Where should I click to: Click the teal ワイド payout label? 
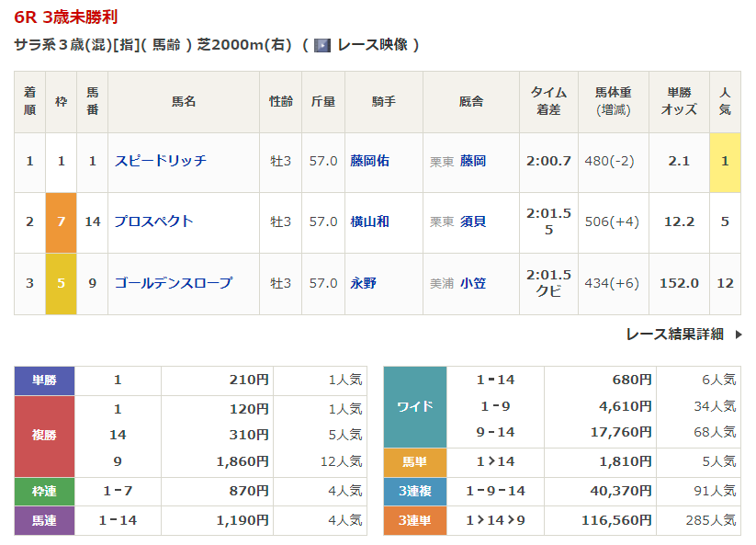[x=414, y=406]
